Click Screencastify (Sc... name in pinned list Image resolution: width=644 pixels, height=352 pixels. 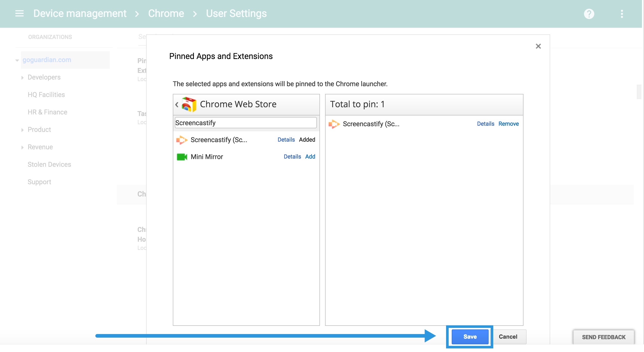371,124
